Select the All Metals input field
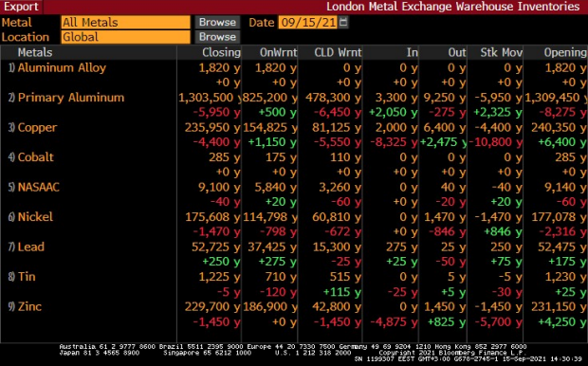Image resolution: width=588 pixels, height=366 pixels. tap(125, 22)
